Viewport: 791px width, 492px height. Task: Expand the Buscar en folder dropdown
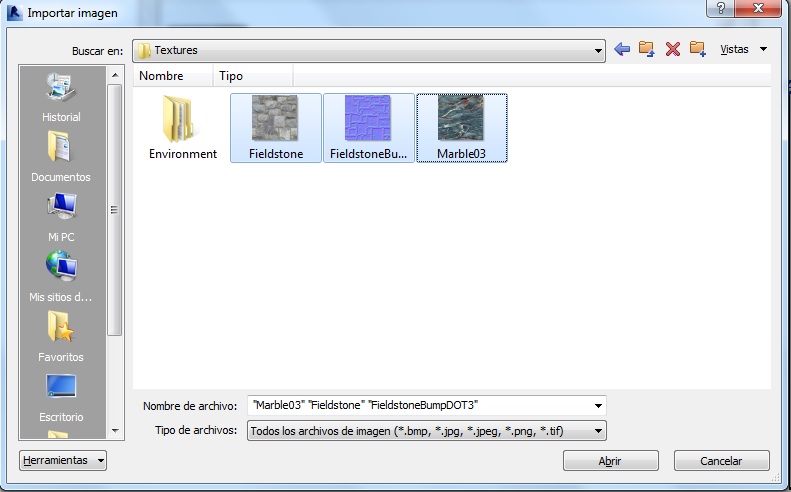coord(598,50)
